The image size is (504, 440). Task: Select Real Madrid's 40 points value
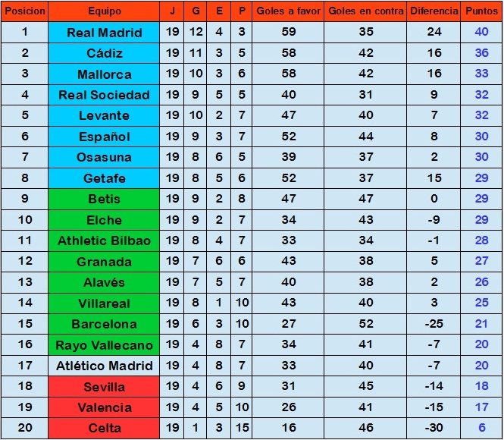(481, 32)
